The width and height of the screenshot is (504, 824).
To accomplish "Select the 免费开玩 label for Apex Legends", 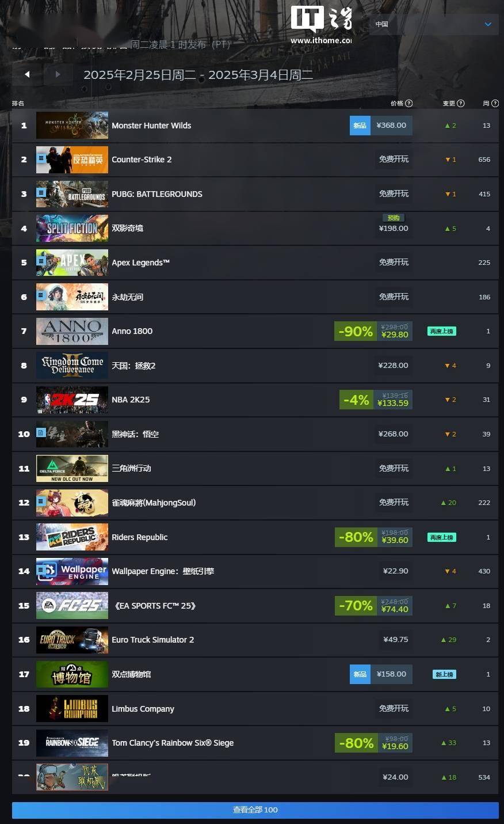I will 394,262.
